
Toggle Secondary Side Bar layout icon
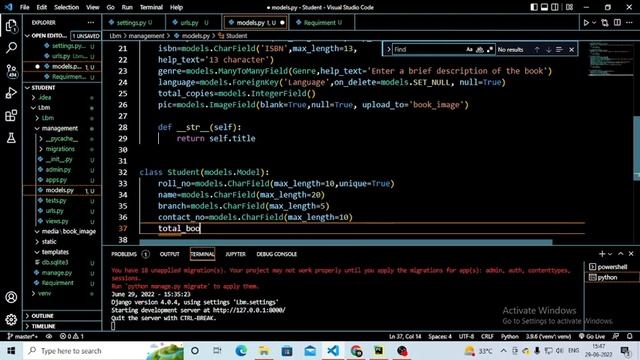pyautogui.click(x=555, y=7)
